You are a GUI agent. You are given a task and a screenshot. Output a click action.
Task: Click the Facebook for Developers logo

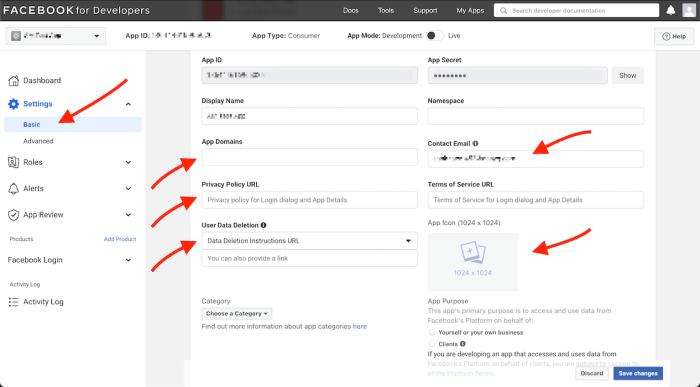pyautogui.click(x=76, y=10)
